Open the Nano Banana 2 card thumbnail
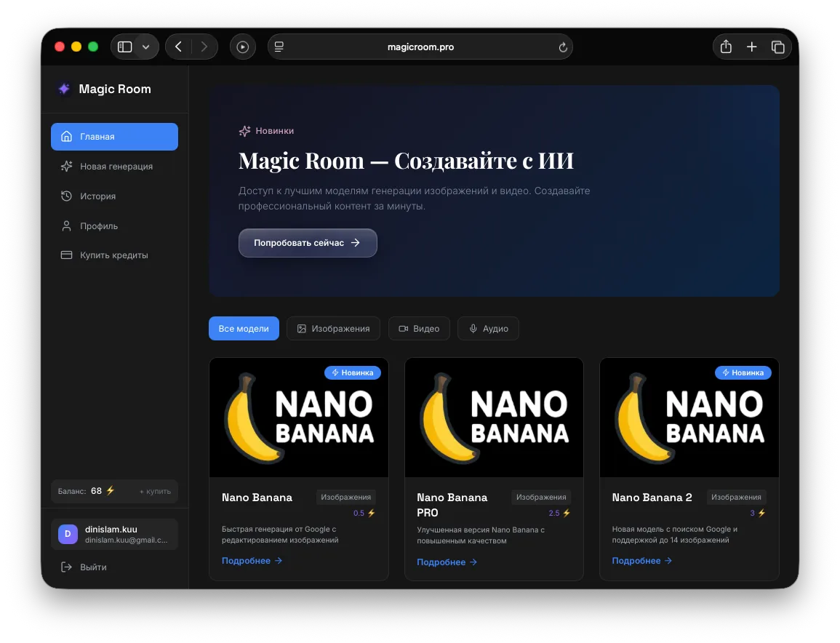 [689, 418]
